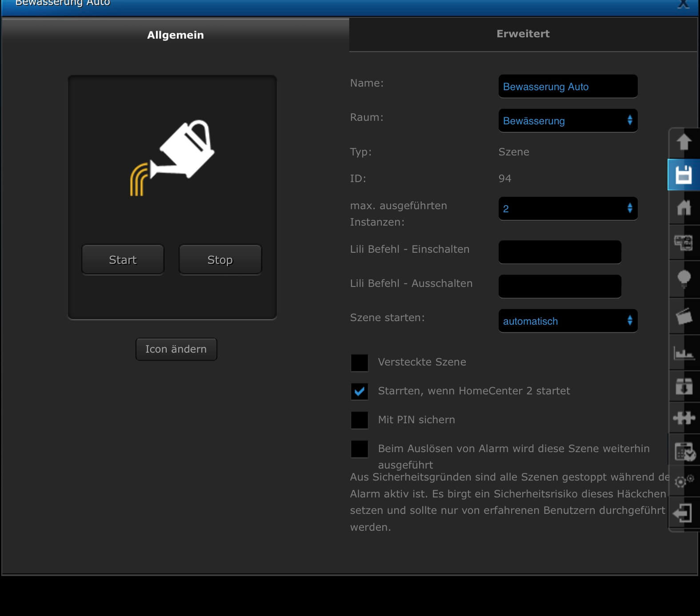Open plugins via the puzzle piece icon
Screen dimensions: 700x616
(684, 417)
